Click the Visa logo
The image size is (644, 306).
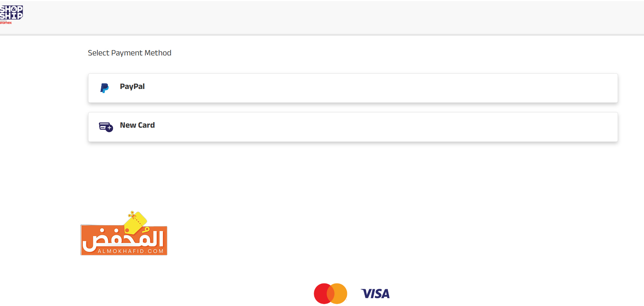click(375, 294)
